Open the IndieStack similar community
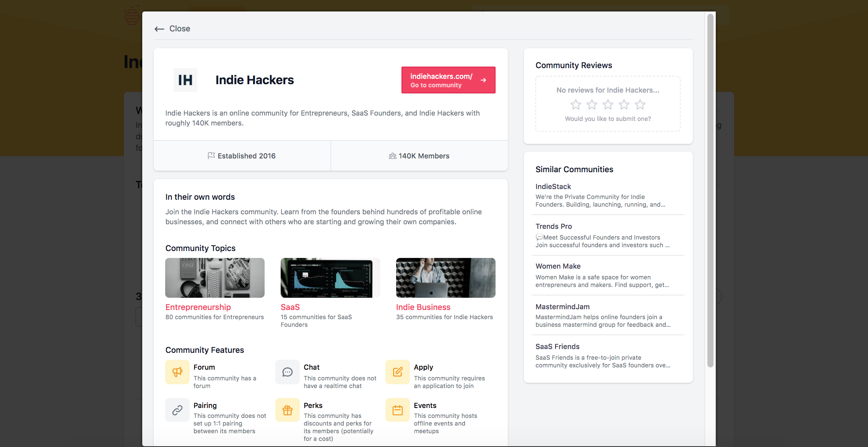Viewport: 868px width, 447px height. coord(553,186)
